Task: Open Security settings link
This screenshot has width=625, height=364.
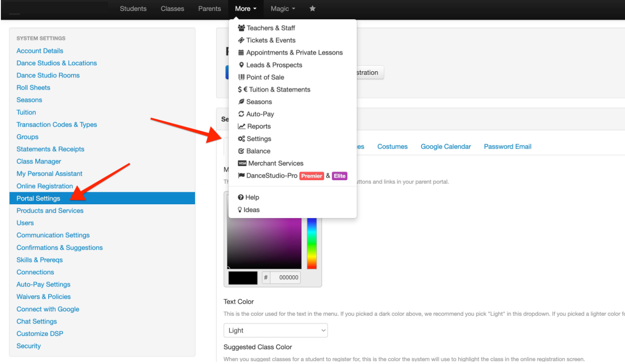Action: pyautogui.click(x=29, y=346)
